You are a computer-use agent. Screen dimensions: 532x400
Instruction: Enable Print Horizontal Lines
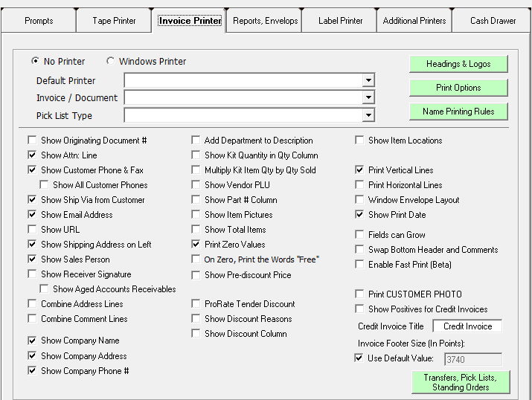(x=359, y=184)
